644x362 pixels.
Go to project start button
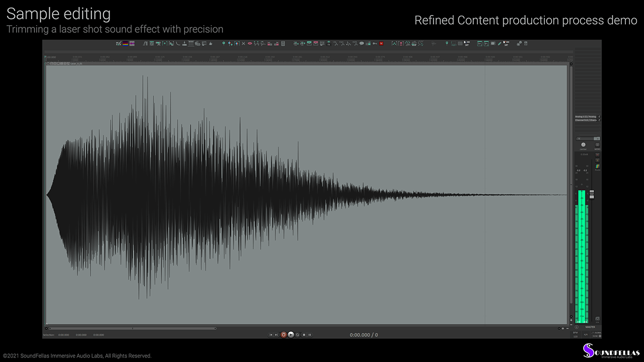click(271, 335)
